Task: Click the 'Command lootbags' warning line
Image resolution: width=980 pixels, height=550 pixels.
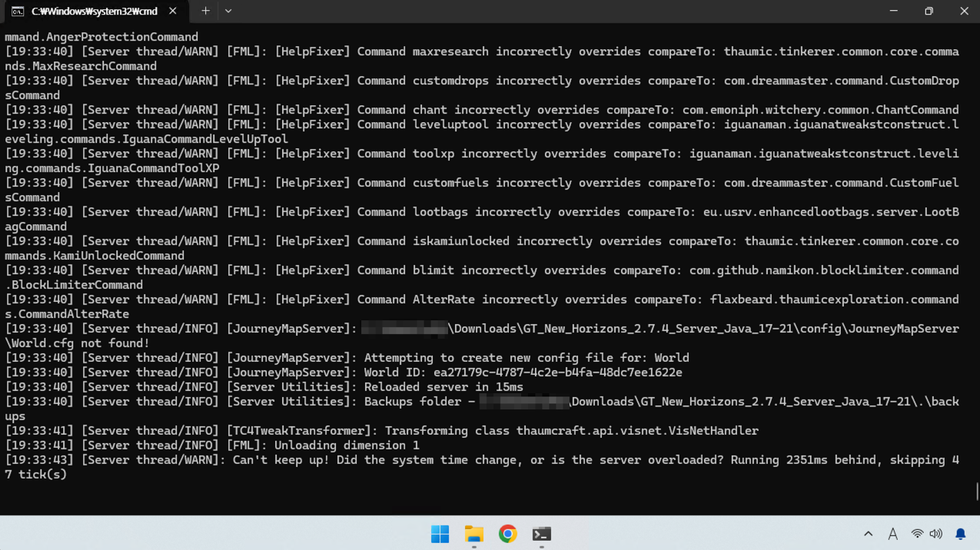Action: 482,220
